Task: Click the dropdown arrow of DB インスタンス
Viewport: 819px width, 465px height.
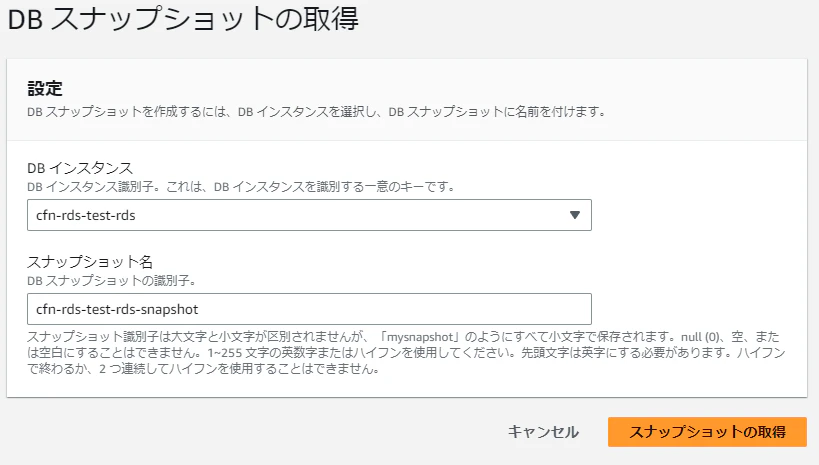Action: (x=575, y=215)
